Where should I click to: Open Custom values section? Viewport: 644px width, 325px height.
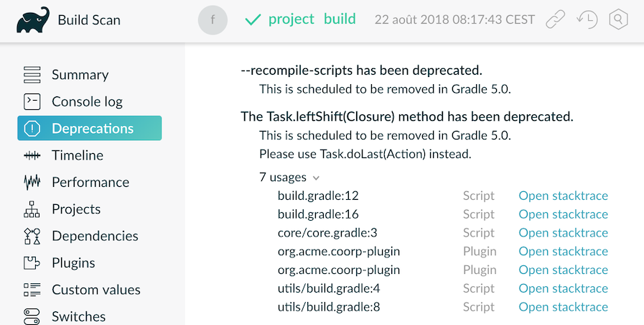95,290
